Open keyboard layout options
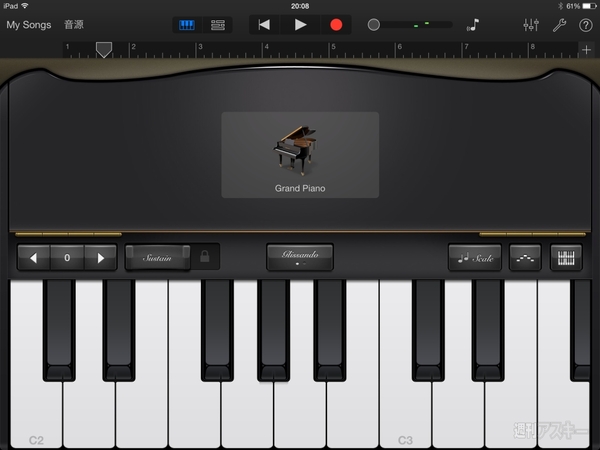The width and height of the screenshot is (600, 450). 566,258
